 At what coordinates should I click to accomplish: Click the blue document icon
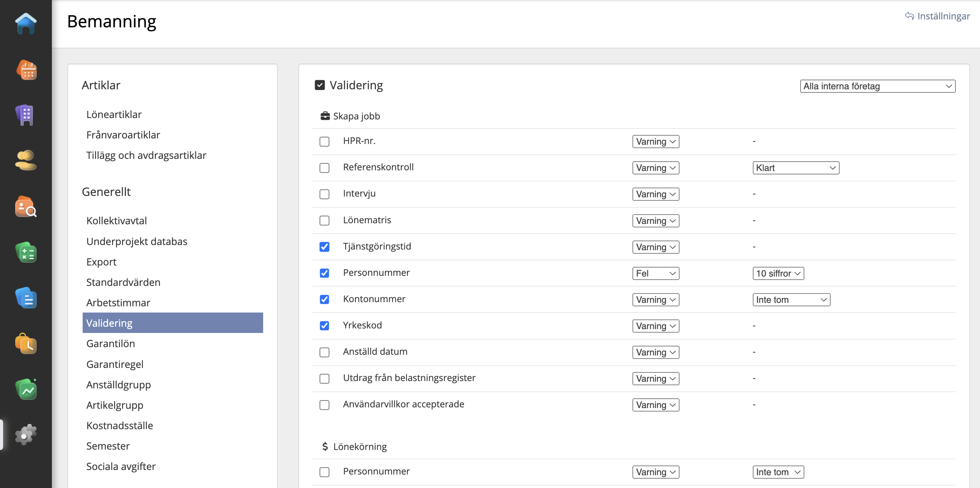(x=26, y=298)
